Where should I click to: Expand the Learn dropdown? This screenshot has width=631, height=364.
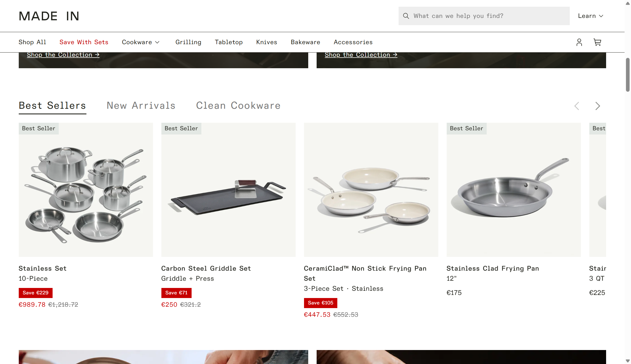tap(590, 16)
